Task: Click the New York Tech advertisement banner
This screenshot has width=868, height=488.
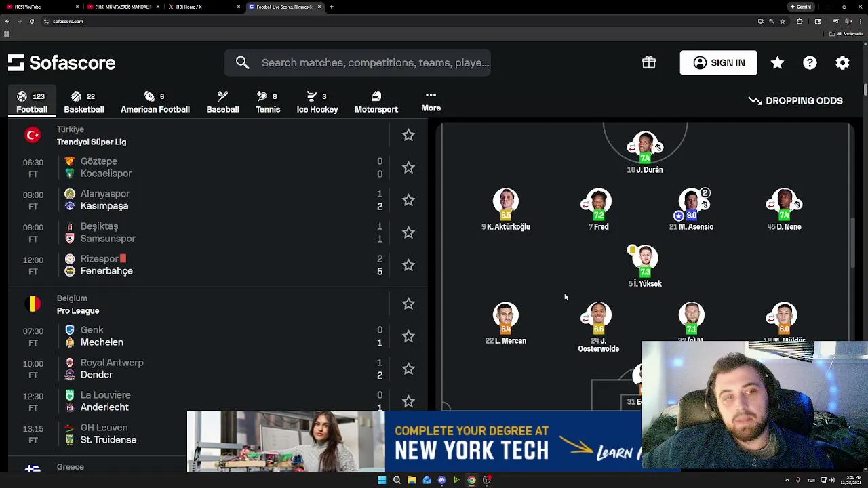Action: pos(414,441)
